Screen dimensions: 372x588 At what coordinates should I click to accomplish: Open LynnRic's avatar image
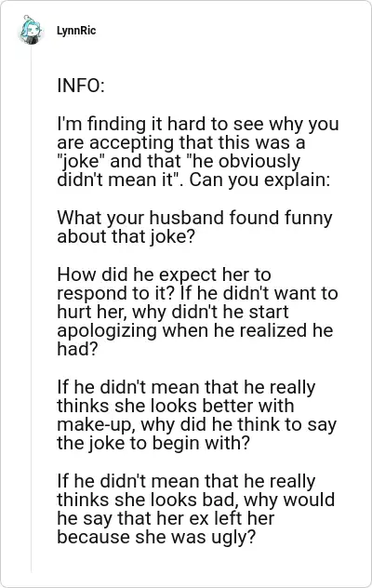click(31, 30)
